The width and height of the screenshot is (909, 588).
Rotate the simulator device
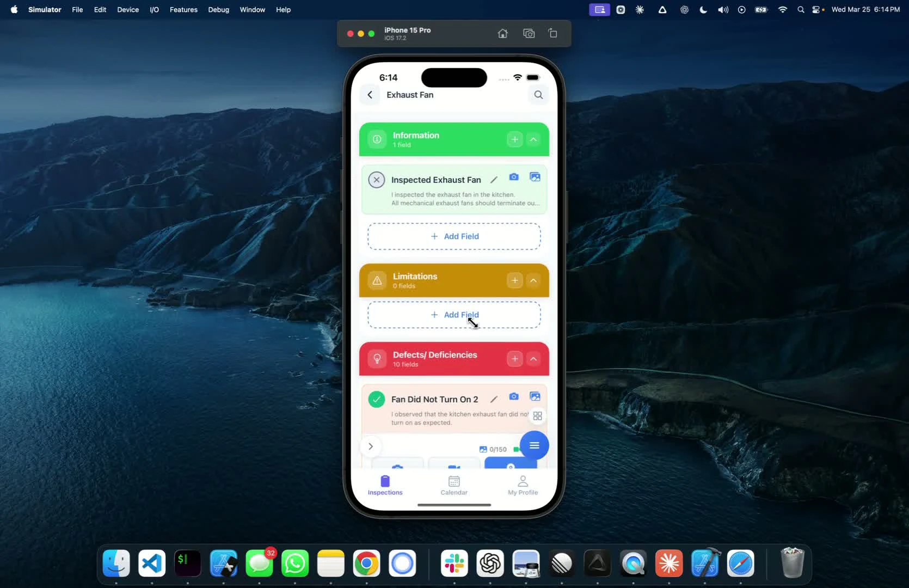pos(552,34)
